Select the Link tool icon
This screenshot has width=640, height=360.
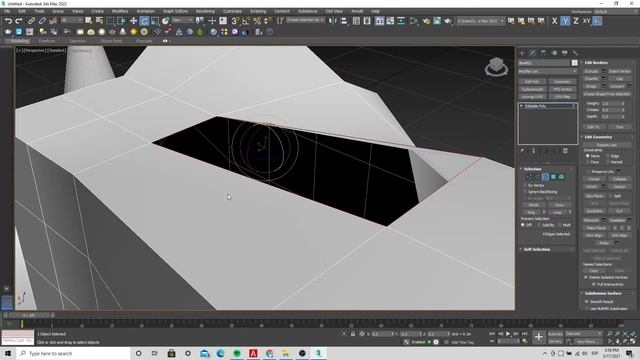[31, 21]
